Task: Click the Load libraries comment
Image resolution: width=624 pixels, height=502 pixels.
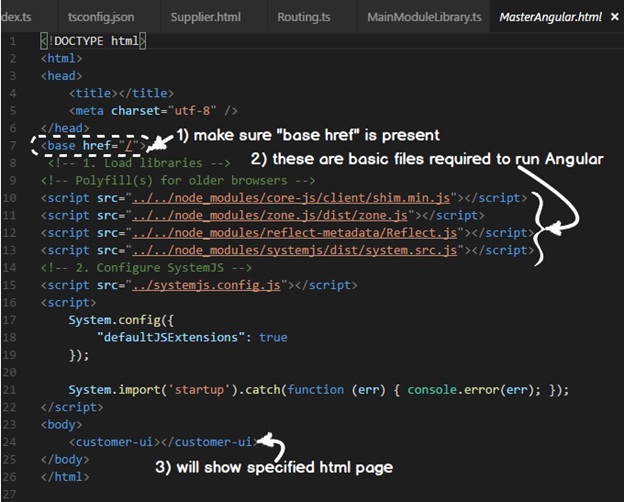Action: tap(139, 163)
